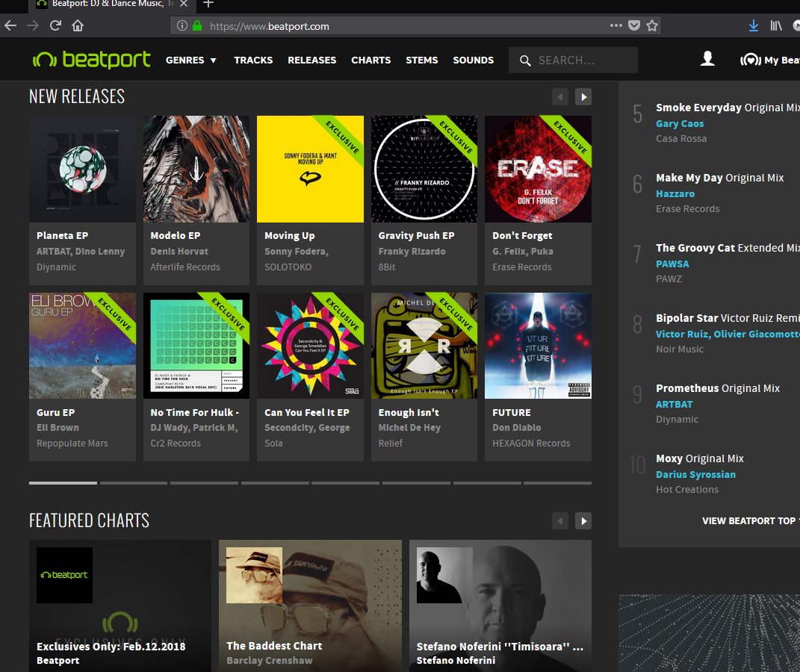Click the Beatport logo in the header
Screen dimensions: 800x672
coord(91,60)
